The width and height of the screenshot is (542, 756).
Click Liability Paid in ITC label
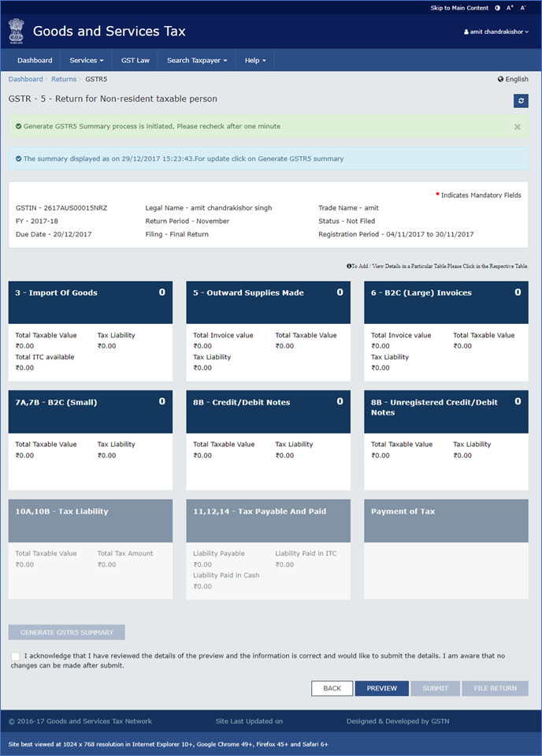tap(306, 553)
